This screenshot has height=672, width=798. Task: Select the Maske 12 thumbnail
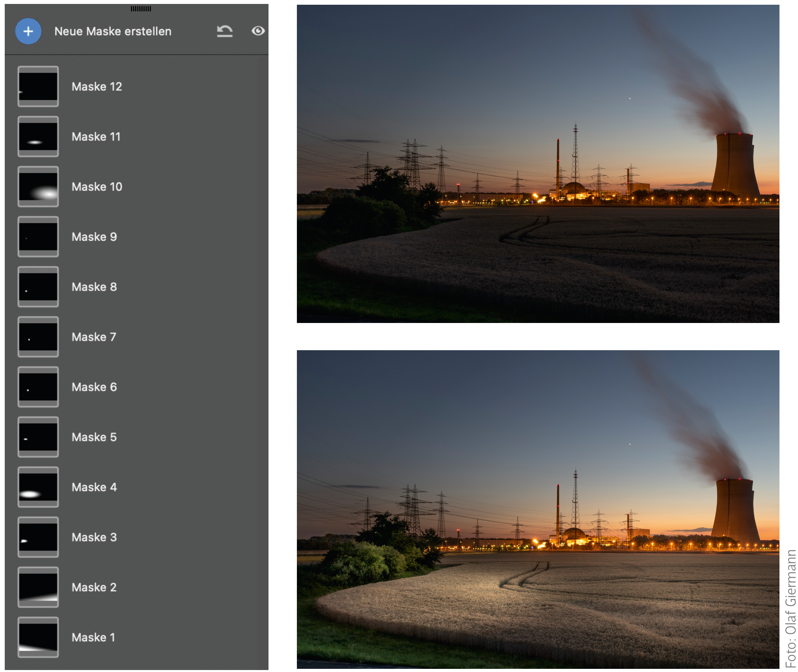tap(38, 86)
